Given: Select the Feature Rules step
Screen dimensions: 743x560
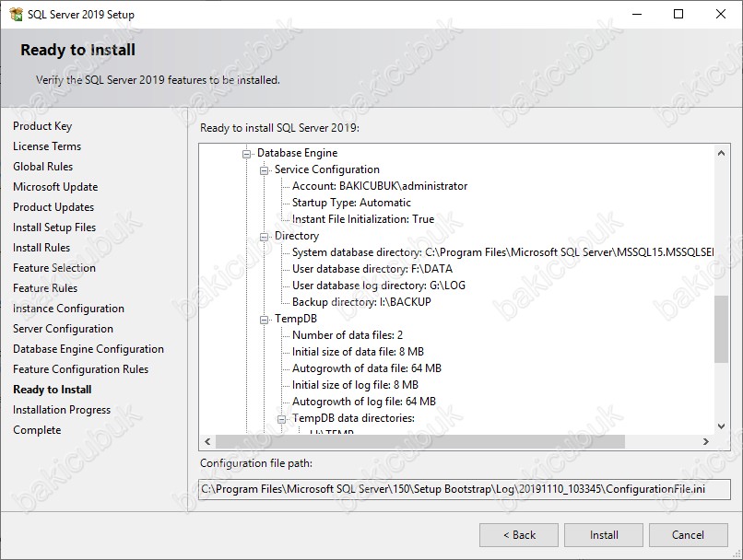Looking at the screenshot, I should tap(45, 288).
